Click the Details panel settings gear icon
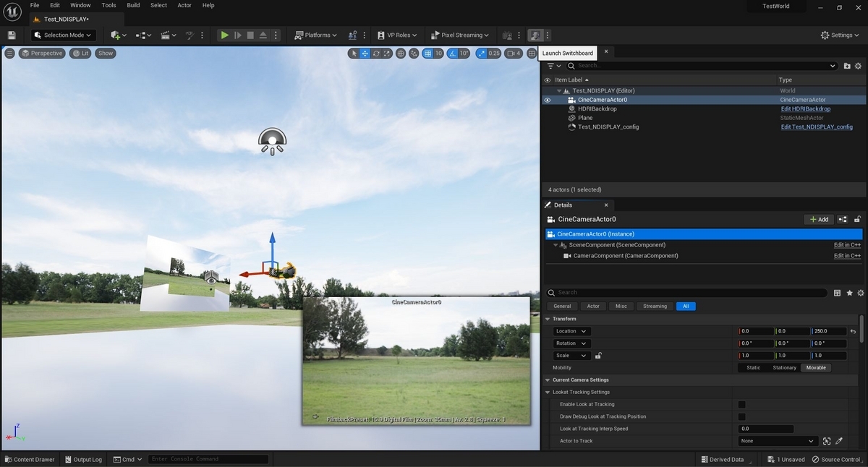Screen dimensions: 868x467 pyautogui.click(x=861, y=293)
